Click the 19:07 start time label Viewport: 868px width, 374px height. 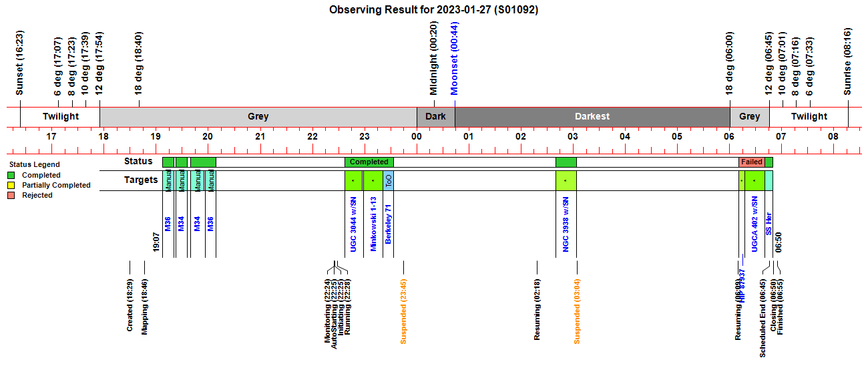click(156, 242)
